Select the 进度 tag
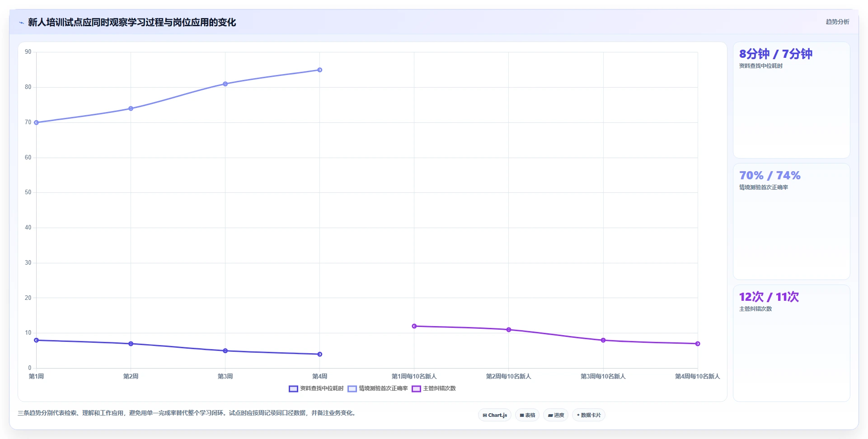The image size is (868, 439). coord(556,415)
